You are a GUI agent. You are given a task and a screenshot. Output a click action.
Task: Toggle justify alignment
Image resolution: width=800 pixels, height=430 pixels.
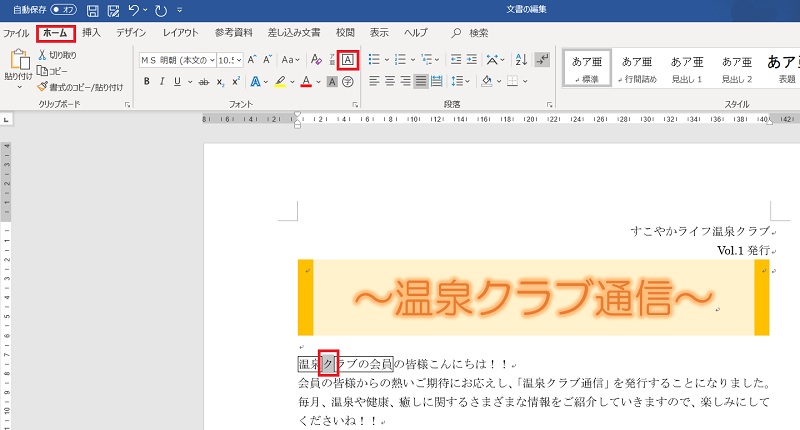(421, 81)
